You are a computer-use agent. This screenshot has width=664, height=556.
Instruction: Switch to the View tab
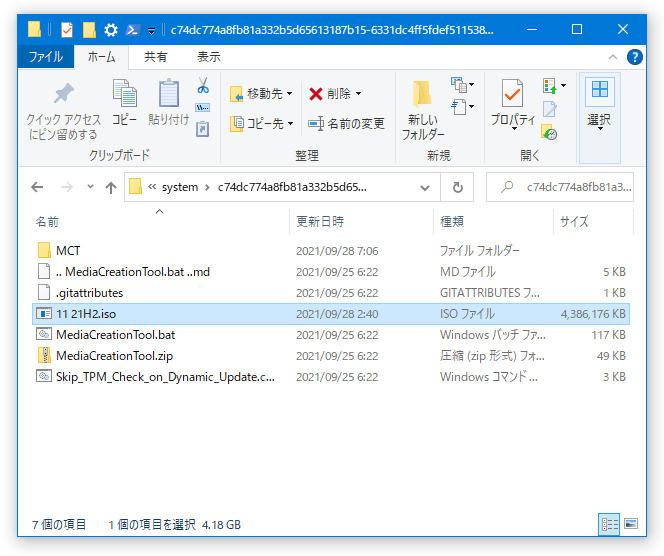pos(209,57)
